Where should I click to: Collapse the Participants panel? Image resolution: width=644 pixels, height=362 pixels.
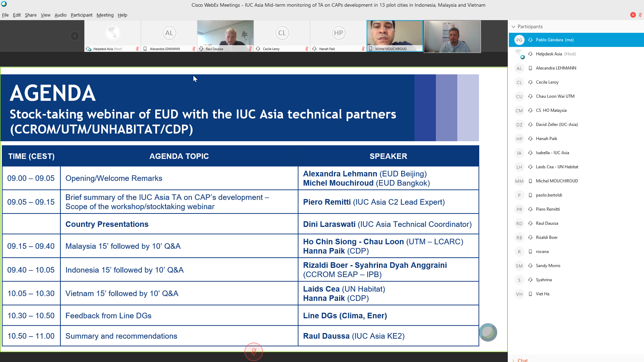click(513, 26)
